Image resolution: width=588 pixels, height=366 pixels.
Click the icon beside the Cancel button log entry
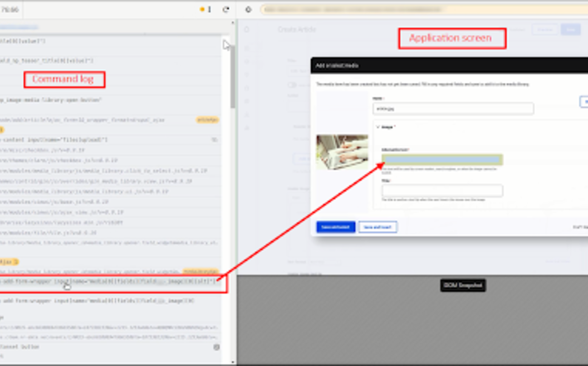pos(217,347)
